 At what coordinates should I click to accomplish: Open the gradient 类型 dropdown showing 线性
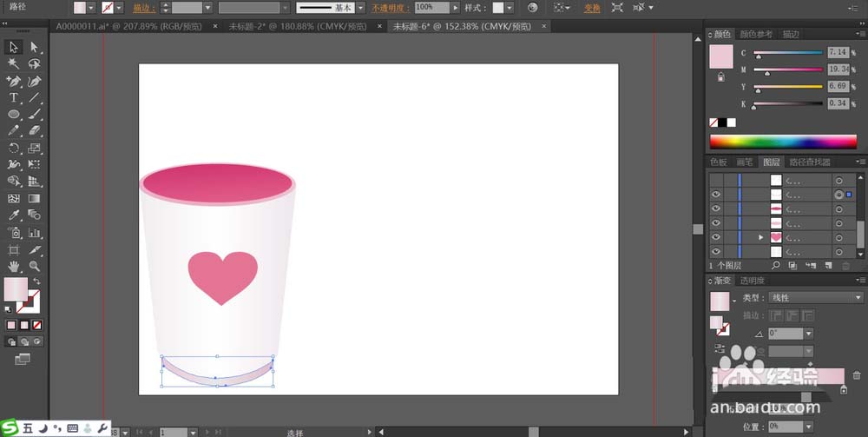[816, 297]
